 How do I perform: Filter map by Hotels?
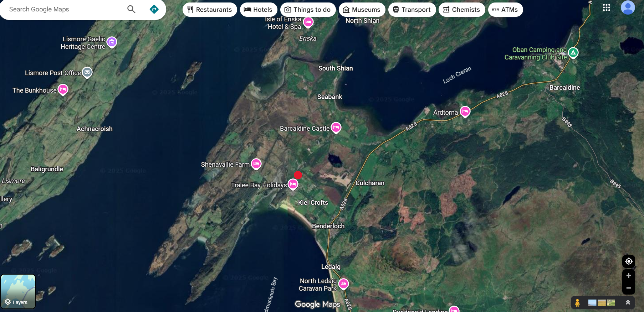click(258, 10)
